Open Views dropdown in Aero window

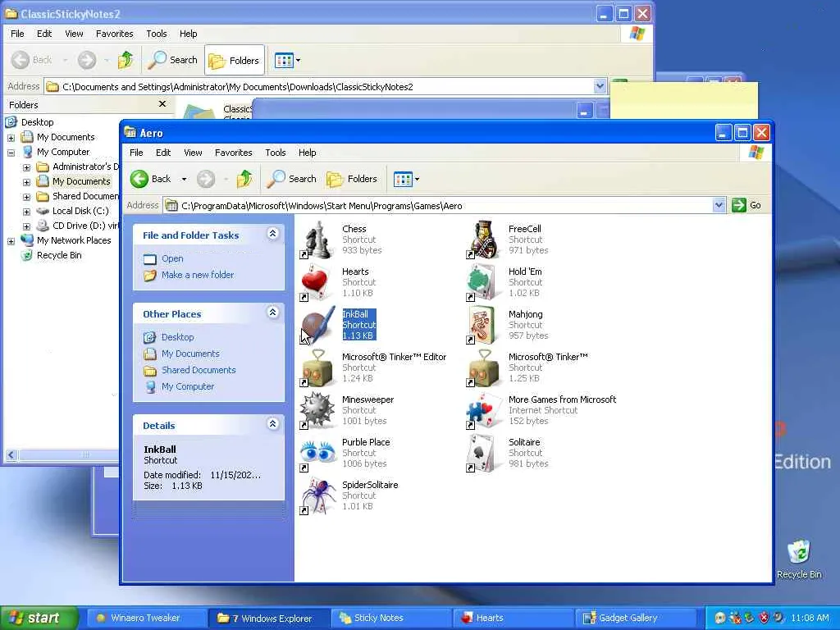[x=406, y=179]
